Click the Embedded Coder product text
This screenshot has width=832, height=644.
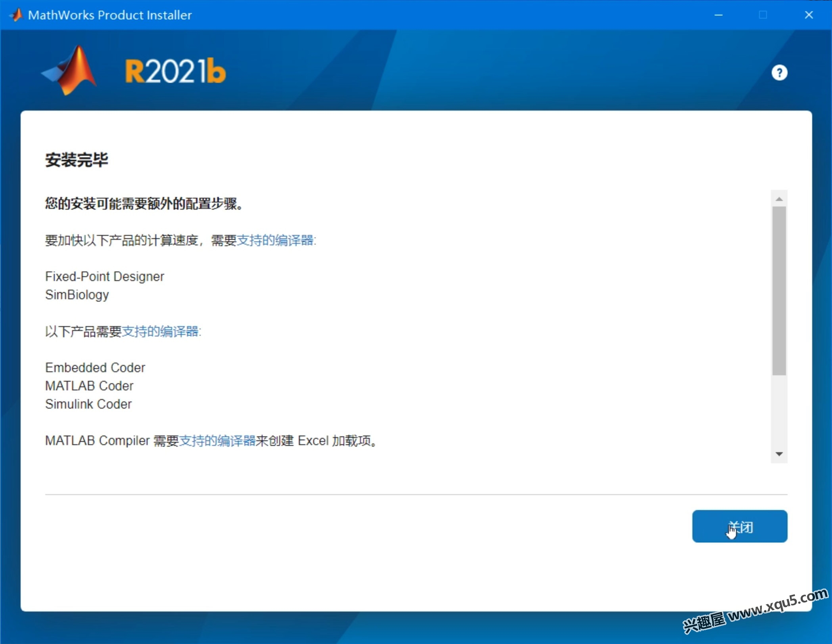(x=95, y=368)
